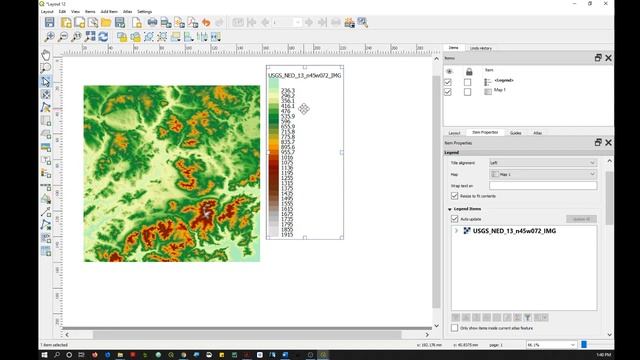Click the Zoom In magnifier icon

click(x=49, y=37)
